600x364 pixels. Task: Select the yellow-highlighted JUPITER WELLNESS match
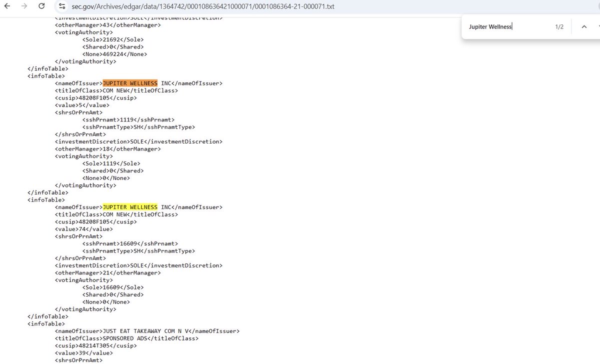(130, 207)
